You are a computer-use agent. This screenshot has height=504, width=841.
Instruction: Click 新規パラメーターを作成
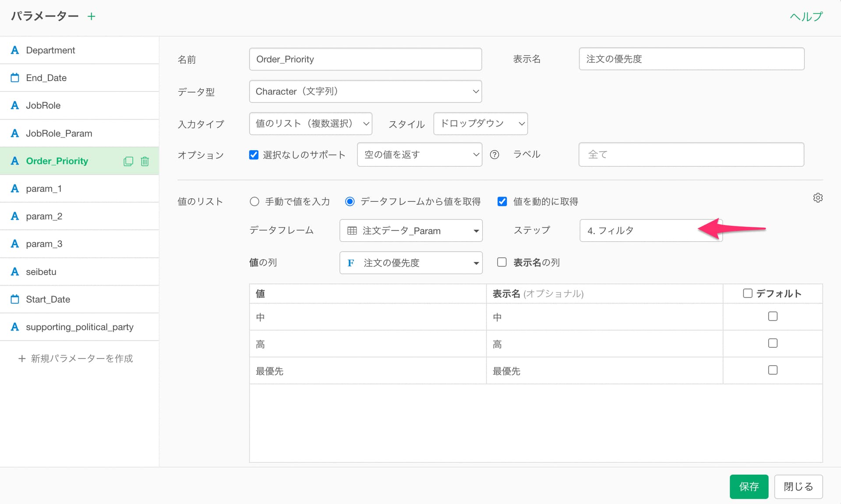[x=75, y=359]
